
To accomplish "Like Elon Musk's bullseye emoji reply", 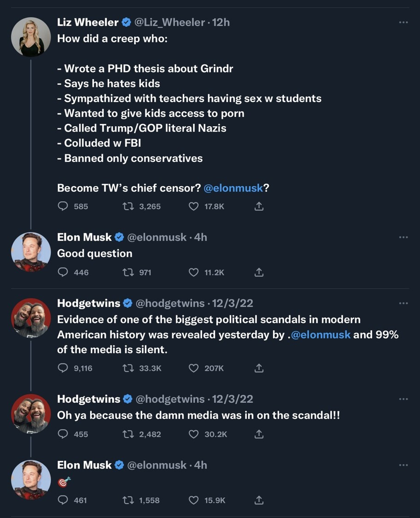I will pos(193,500).
